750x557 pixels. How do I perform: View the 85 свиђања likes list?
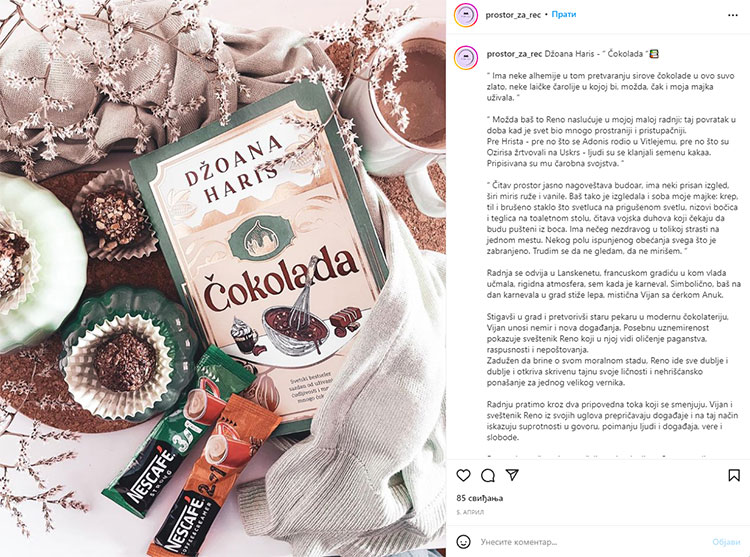coord(479,498)
